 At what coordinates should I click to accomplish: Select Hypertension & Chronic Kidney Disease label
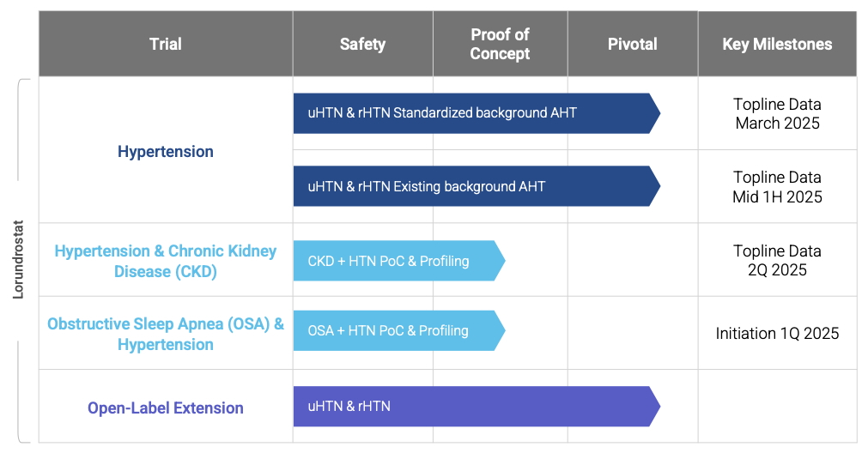(166, 261)
